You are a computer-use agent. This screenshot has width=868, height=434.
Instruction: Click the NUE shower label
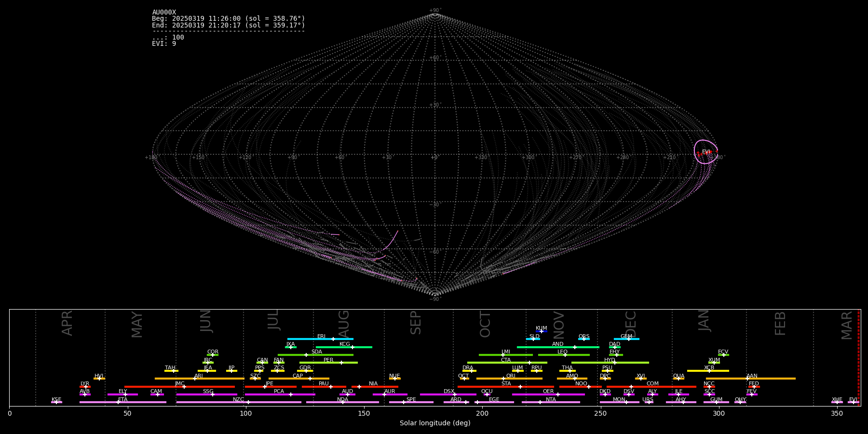[394, 376]
